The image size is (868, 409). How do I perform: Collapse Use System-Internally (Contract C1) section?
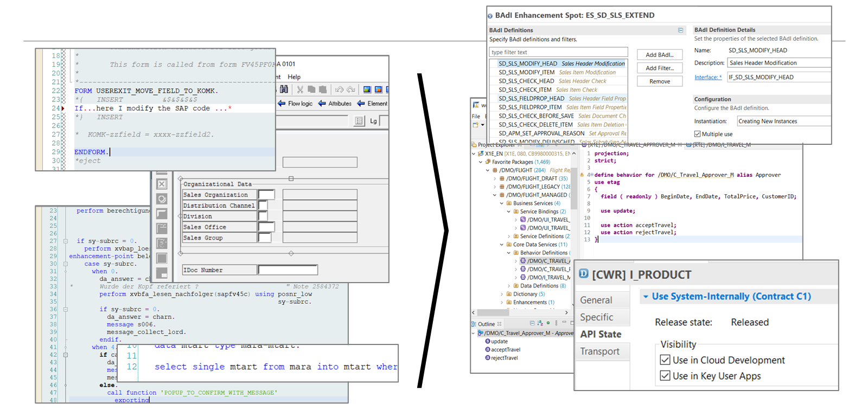pyautogui.click(x=646, y=297)
